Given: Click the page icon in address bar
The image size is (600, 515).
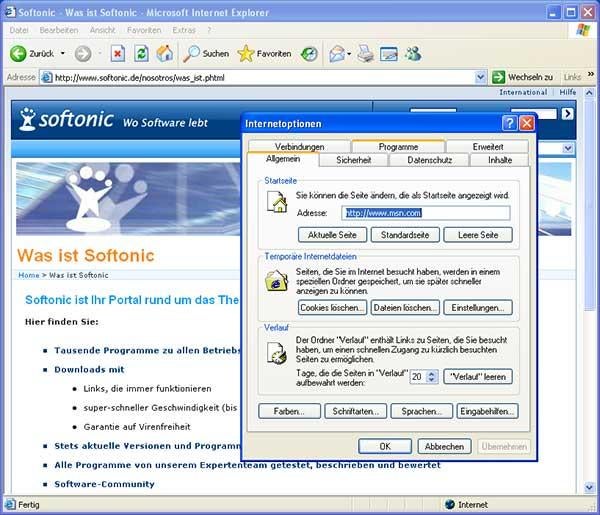Looking at the screenshot, I should [x=47, y=78].
